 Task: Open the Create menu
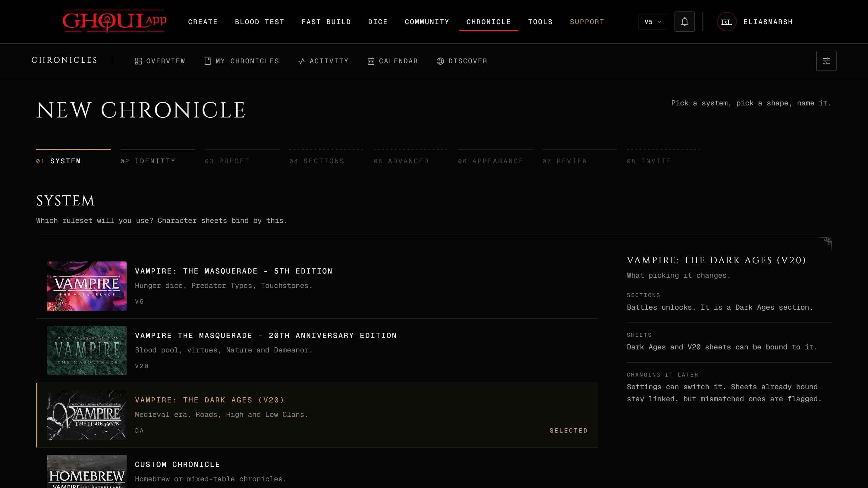pos(203,22)
